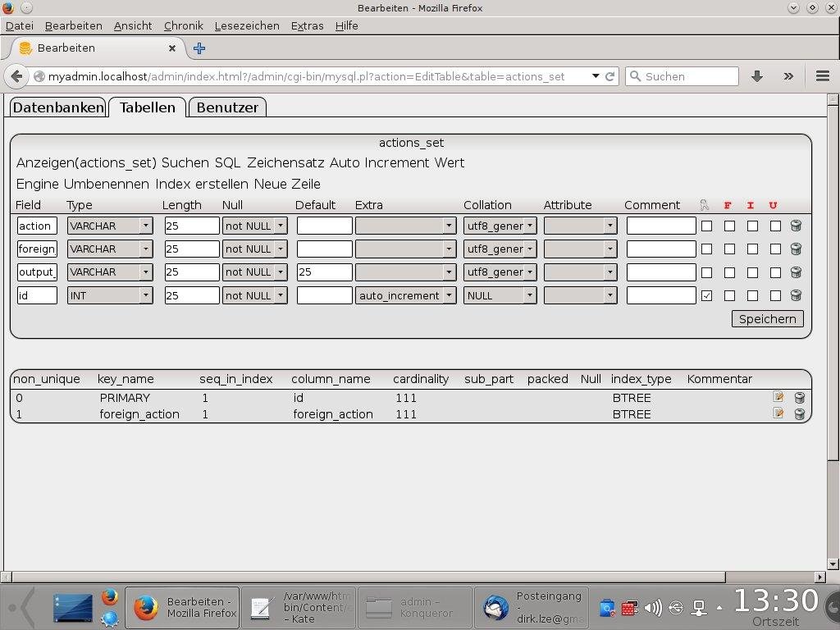The image size is (840, 630).
Task: Enable the F checkbox for the action row
Action: pyautogui.click(x=728, y=226)
